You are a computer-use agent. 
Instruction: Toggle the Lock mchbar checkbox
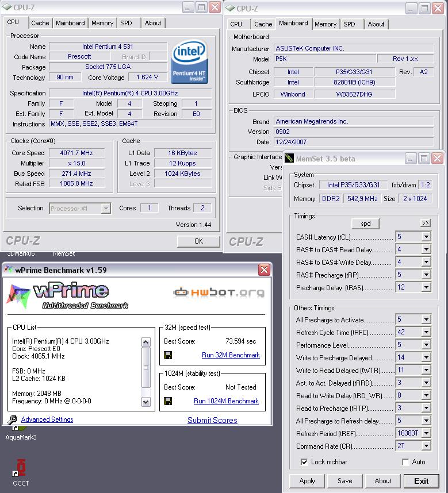click(x=304, y=462)
